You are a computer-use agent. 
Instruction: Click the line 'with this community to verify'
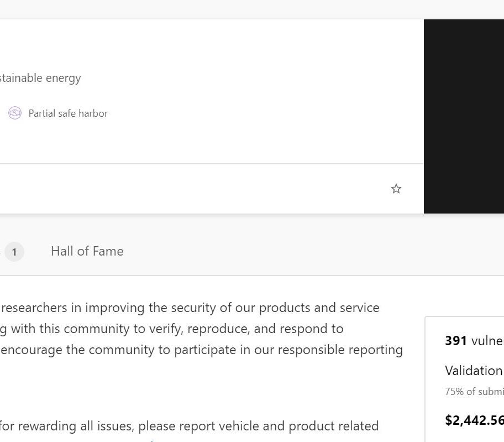coord(172,329)
